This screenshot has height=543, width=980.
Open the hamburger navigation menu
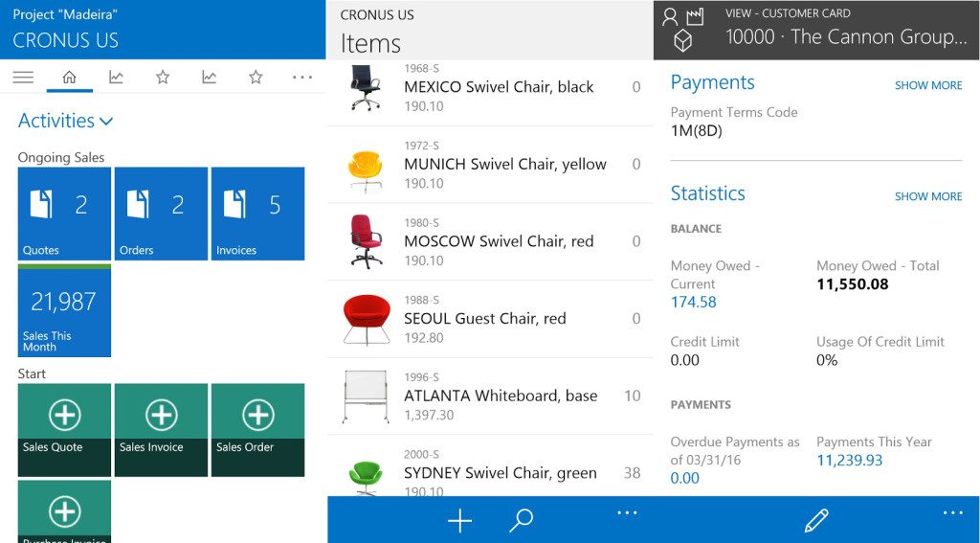click(x=23, y=77)
